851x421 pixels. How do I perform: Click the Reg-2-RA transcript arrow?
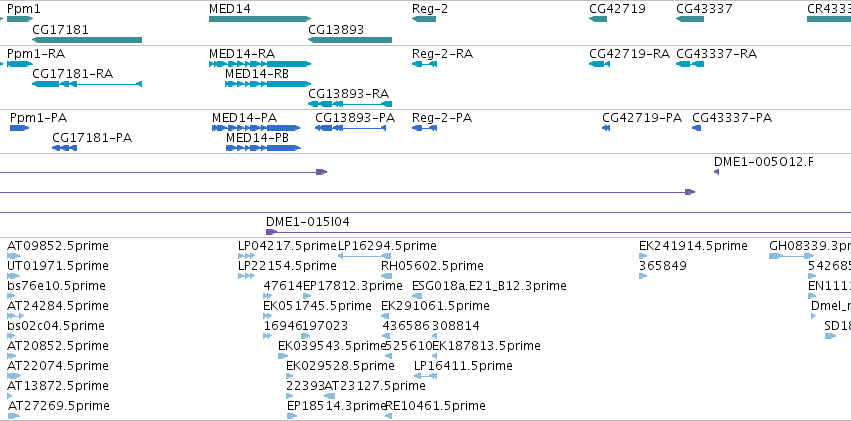425,64
